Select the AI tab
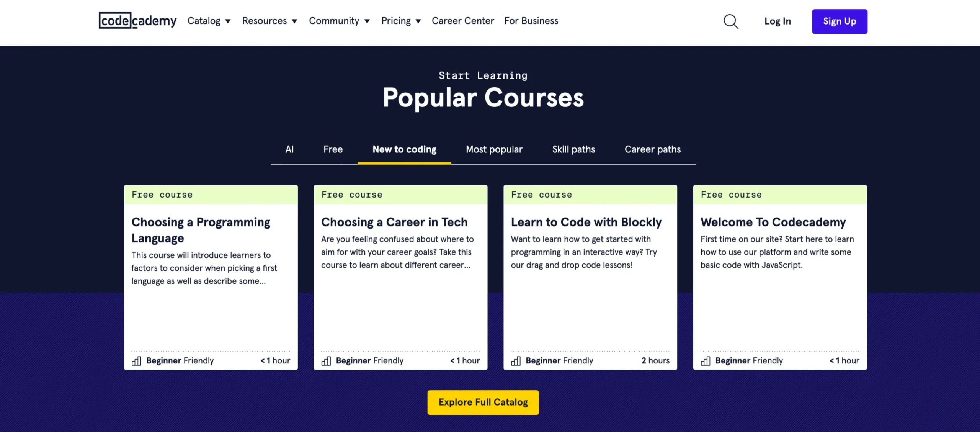This screenshot has width=980, height=432. [x=289, y=149]
